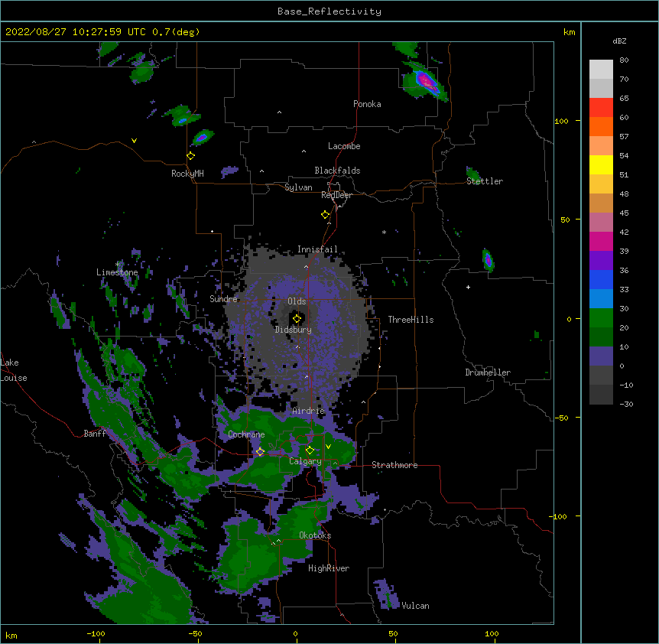Click the Limestone label

[117, 272]
